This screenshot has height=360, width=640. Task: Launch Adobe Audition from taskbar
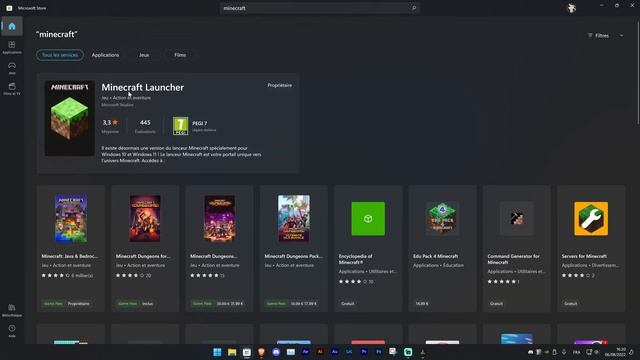(x=335, y=352)
